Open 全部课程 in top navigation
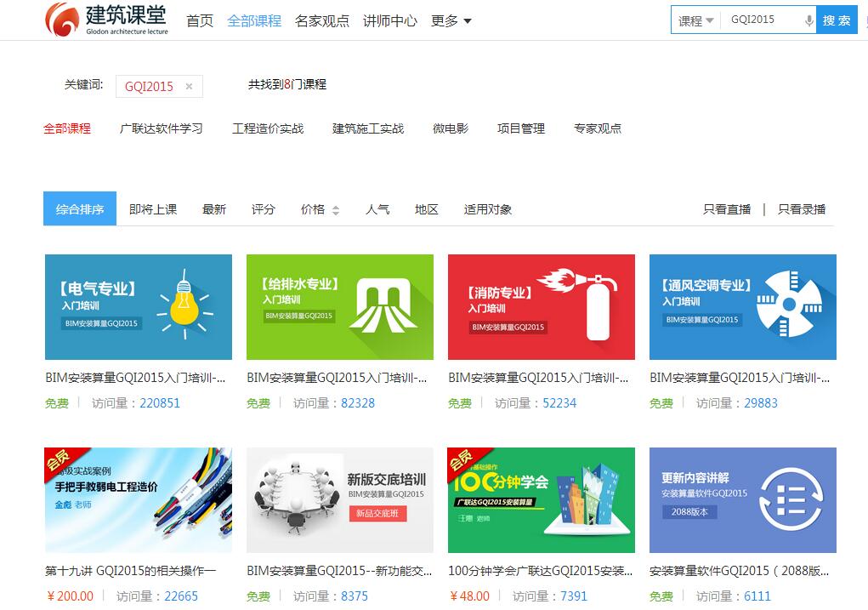Viewport: 868px width, 610px height. [x=254, y=21]
